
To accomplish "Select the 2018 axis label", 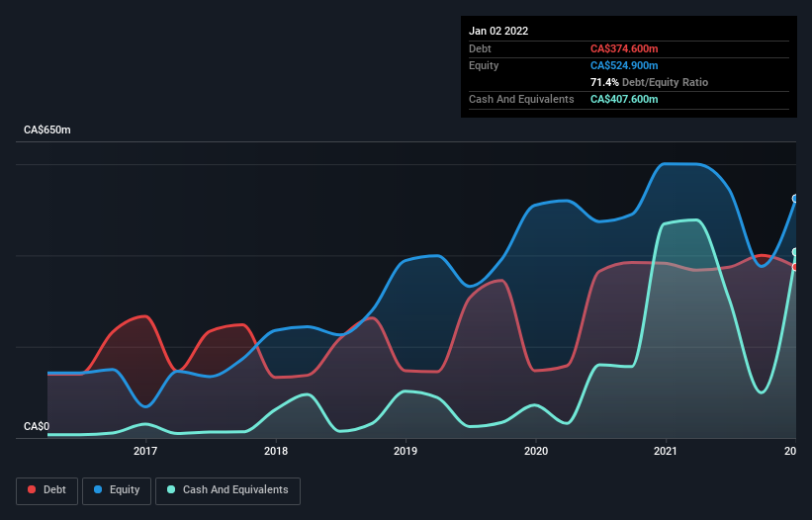I will (x=276, y=451).
